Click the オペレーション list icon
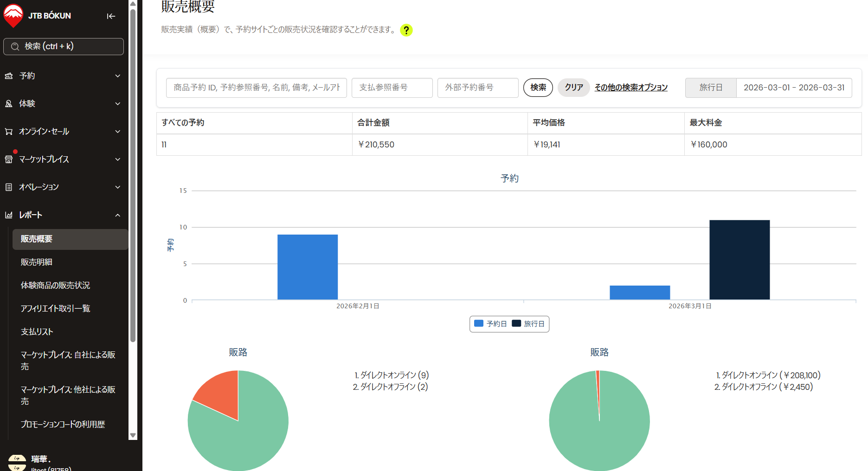The image size is (868, 471). (9, 187)
